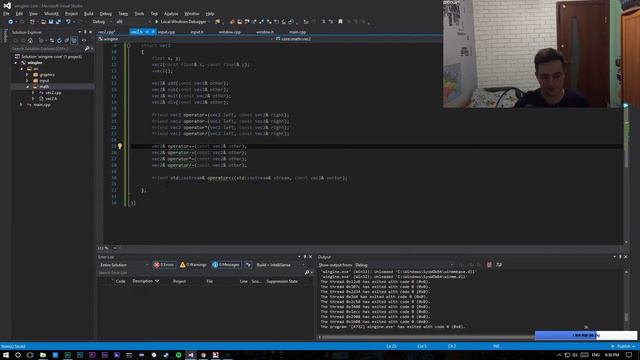Open the Window menu
This screenshot has width=640, height=360.
[192, 13]
